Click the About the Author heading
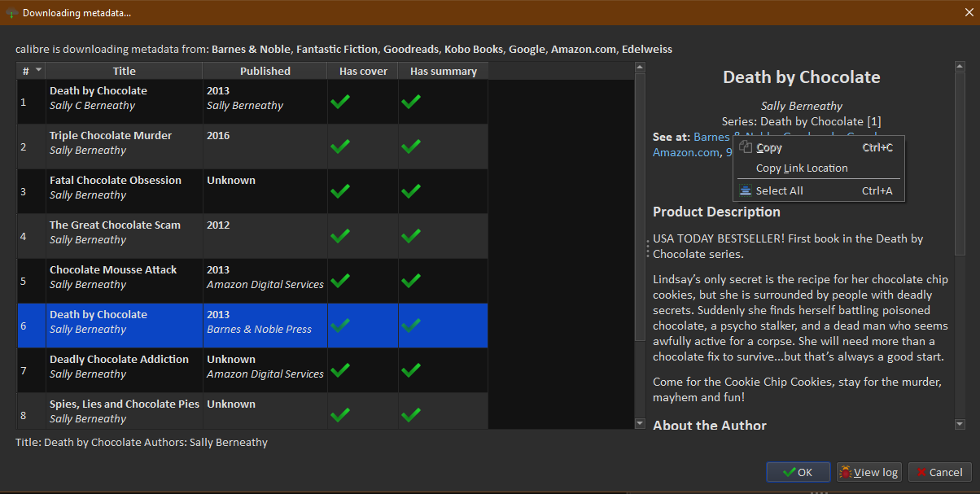The width and height of the screenshot is (980, 494). pos(710,425)
